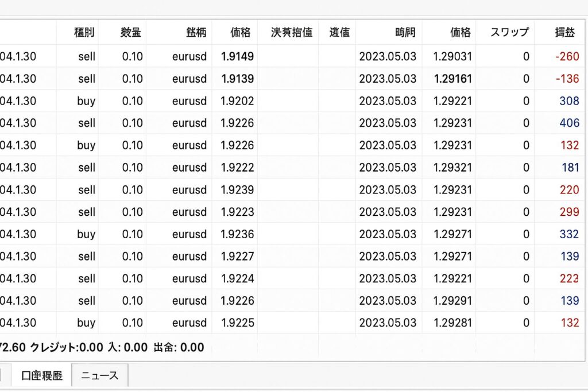Click the close price 1.29291
This screenshot has width=588, height=392.
[452, 301]
